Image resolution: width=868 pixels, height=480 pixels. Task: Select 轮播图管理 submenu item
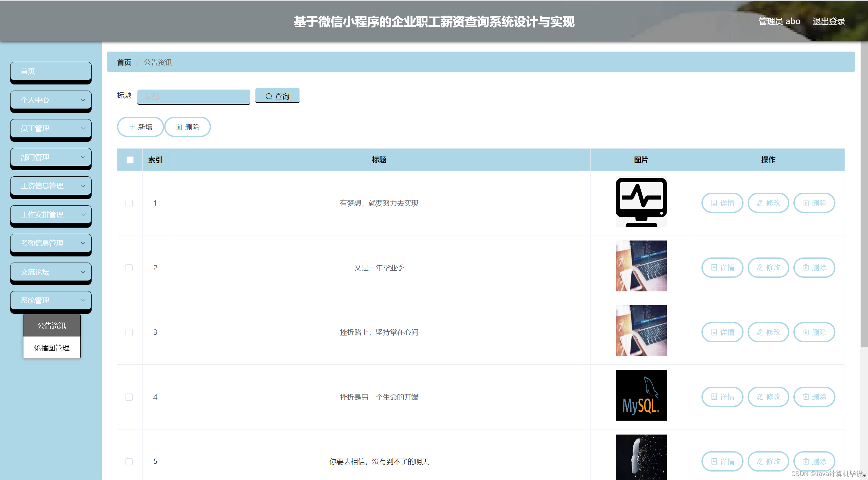[x=52, y=348]
